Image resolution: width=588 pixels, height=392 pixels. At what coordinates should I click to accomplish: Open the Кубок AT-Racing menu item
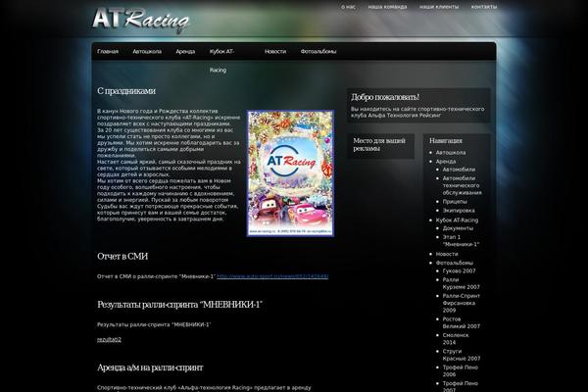tap(221, 61)
